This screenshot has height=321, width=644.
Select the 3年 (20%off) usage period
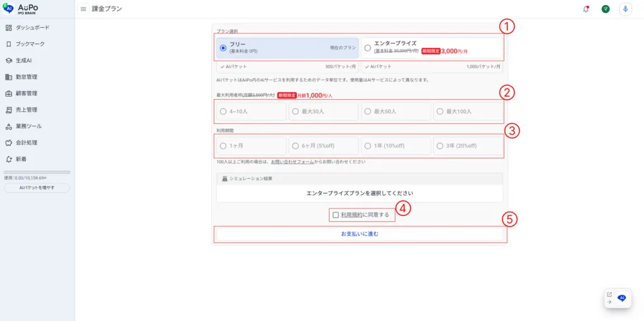coord(468,146)
